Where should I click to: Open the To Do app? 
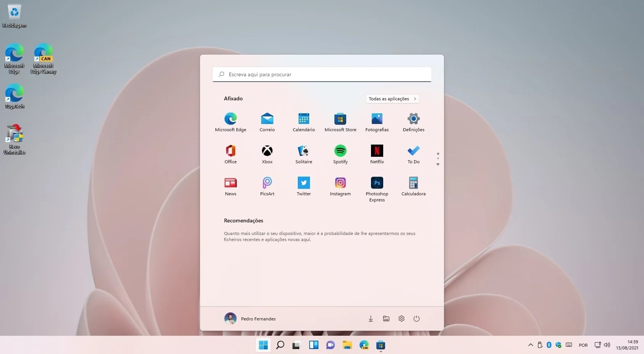click(414, 154)
